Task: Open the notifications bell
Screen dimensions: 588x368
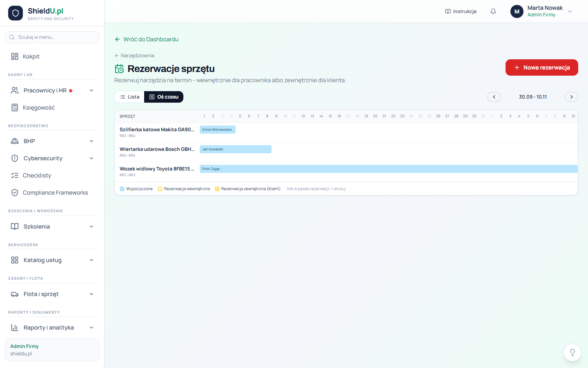Action: pos(493,11)
